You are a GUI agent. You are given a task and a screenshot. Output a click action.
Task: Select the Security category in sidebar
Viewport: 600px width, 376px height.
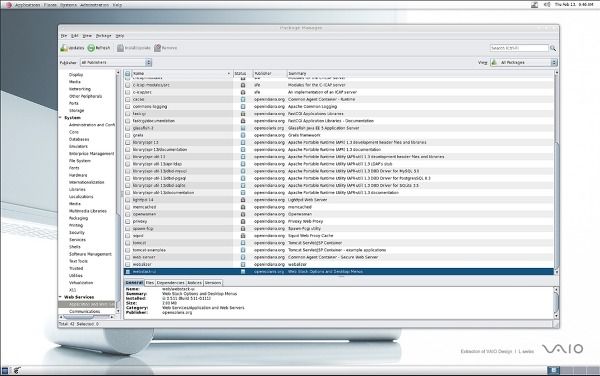click(77, 233)
